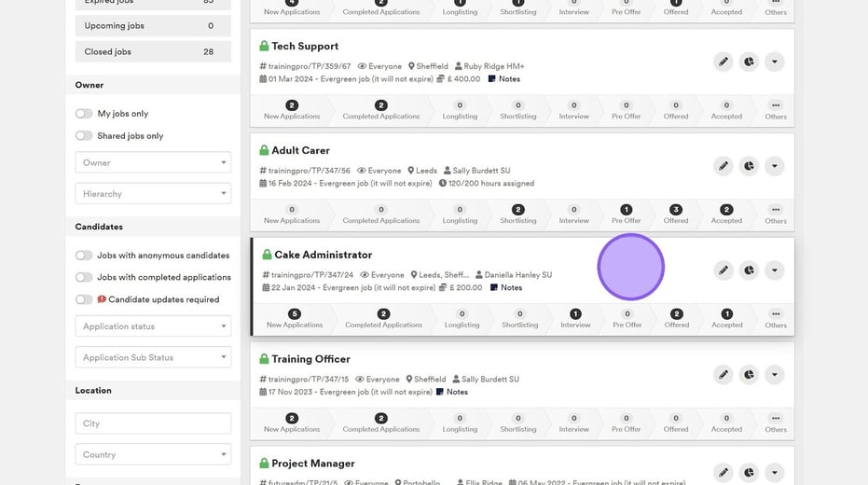Open the Training Officer job title
868x485 pixels.
pos(310,359)
